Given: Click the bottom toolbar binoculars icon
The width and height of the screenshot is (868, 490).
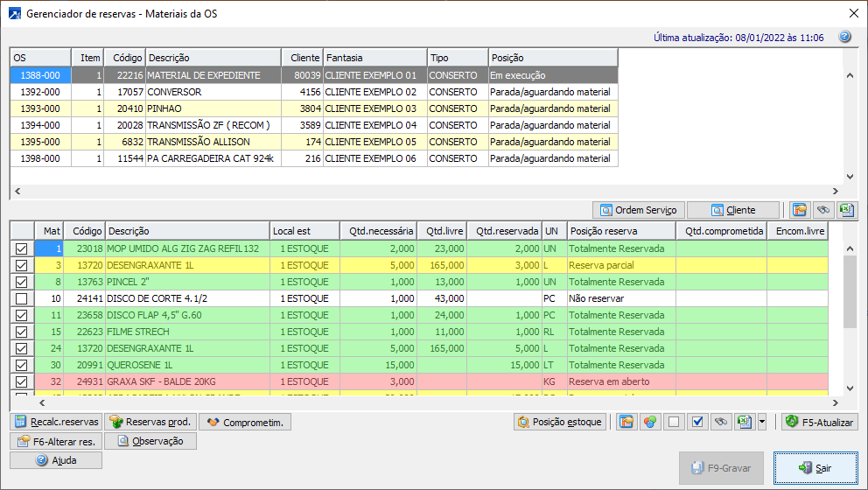Looking at the screenshot, I should click(721, 422).
